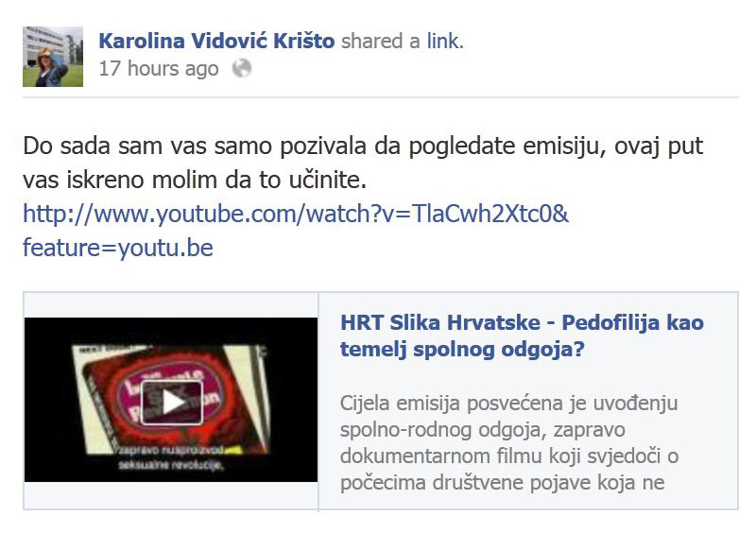Click the black top bar of video thumbnail
This screenshot has width=756, height=534.
171,329
